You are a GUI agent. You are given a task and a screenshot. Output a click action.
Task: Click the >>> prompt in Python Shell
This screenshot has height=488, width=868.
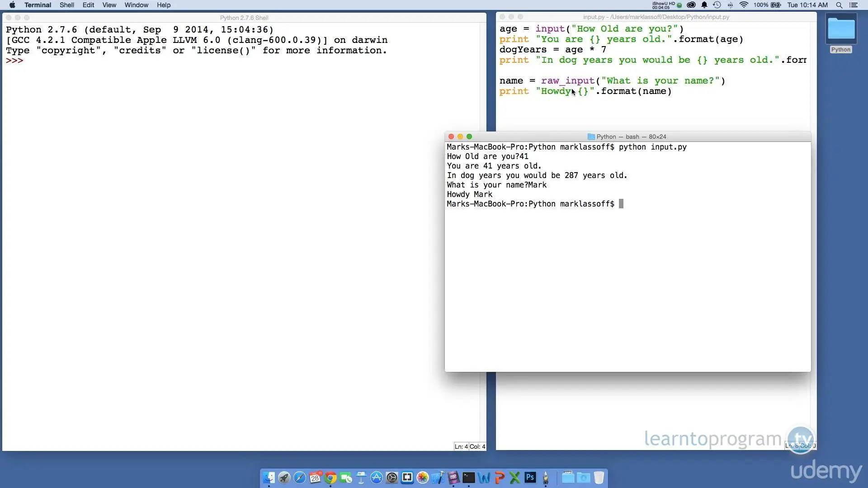coord(14,61)
